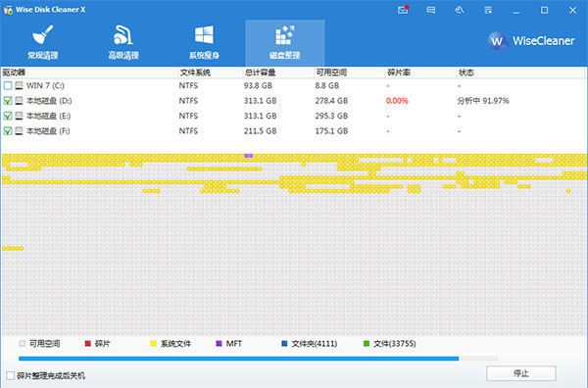Open the 常规清理 broom icon tab

coord(42,43)
